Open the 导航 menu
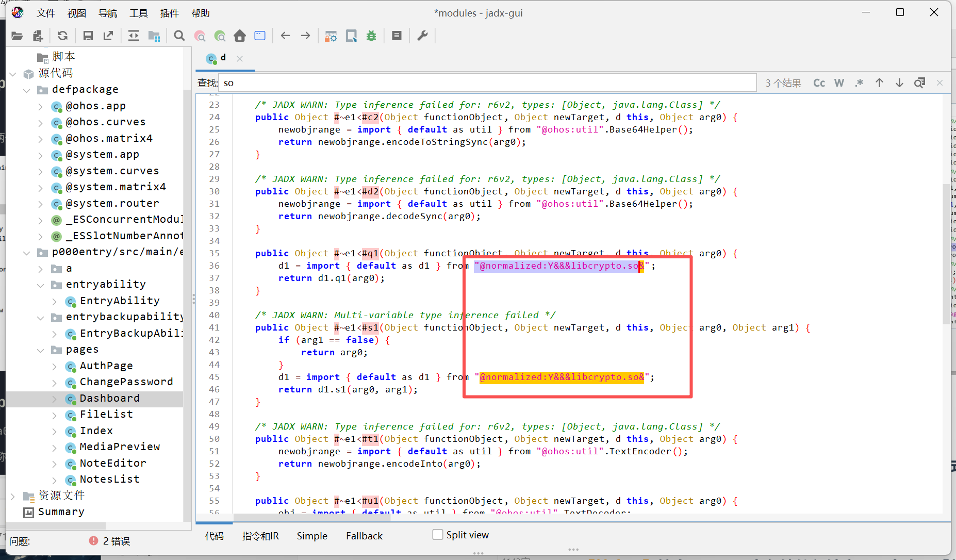Viewport: 956px width, 560px height. coord(107,13)
